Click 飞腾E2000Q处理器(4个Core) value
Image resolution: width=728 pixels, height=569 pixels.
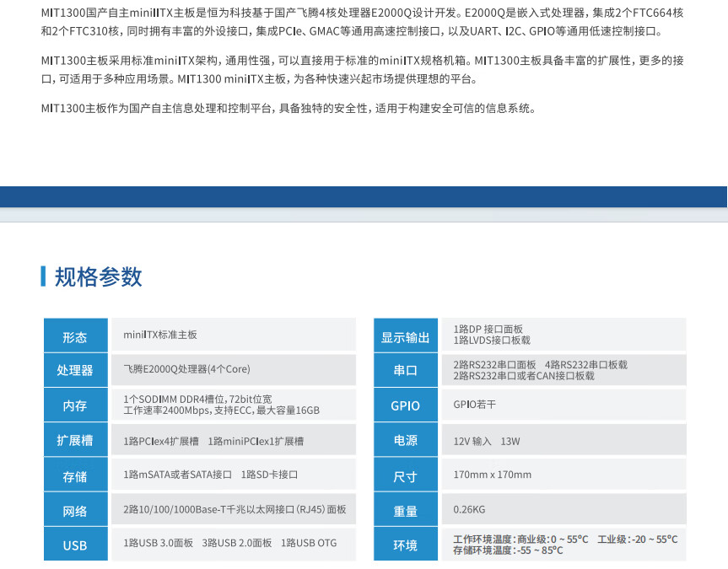coord(186,369)
